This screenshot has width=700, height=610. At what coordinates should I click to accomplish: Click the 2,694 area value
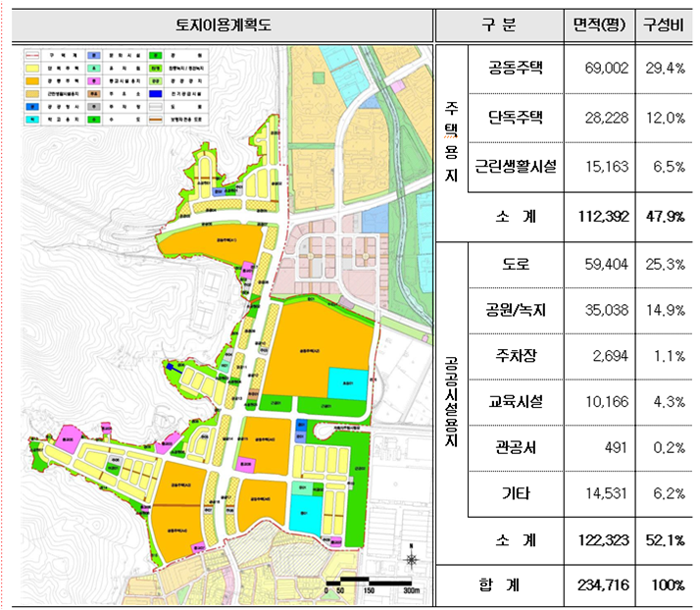pyautogui.click(x=610, y=356)
